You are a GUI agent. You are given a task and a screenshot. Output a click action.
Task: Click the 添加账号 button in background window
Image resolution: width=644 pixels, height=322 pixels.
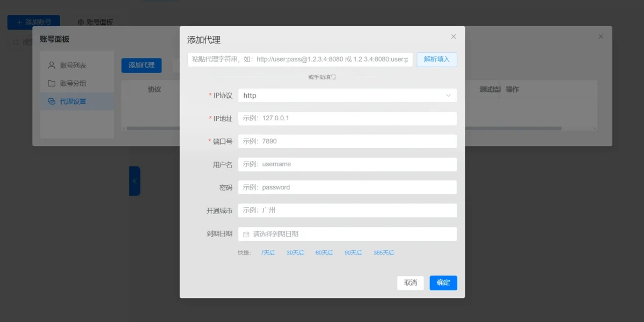click(34, 22)
